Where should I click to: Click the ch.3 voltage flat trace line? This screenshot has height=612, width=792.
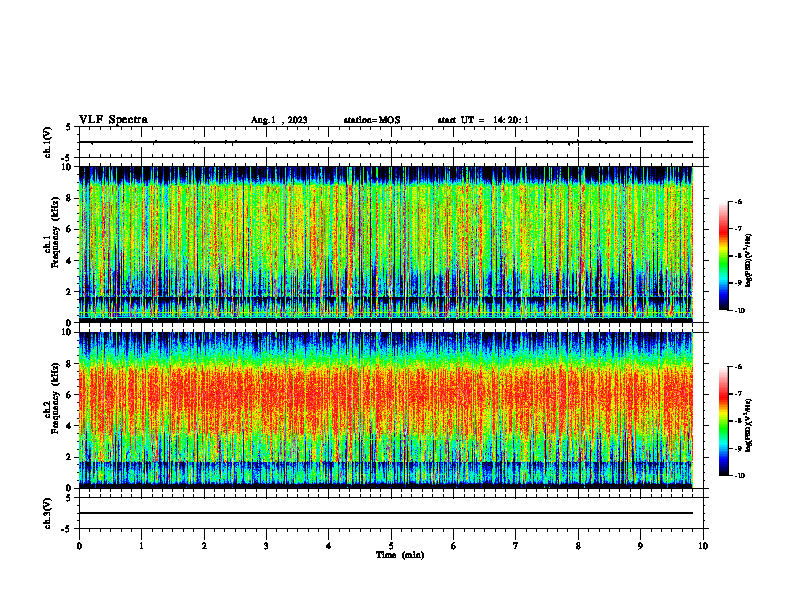point(386,513)
